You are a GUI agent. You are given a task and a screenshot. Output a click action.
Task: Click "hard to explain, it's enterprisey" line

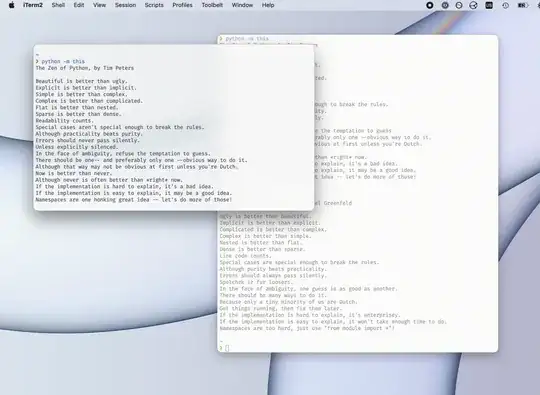pos(310,315)
